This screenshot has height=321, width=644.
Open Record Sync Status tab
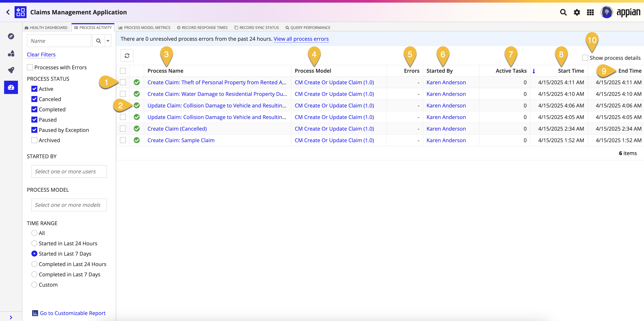click(256, 27)
